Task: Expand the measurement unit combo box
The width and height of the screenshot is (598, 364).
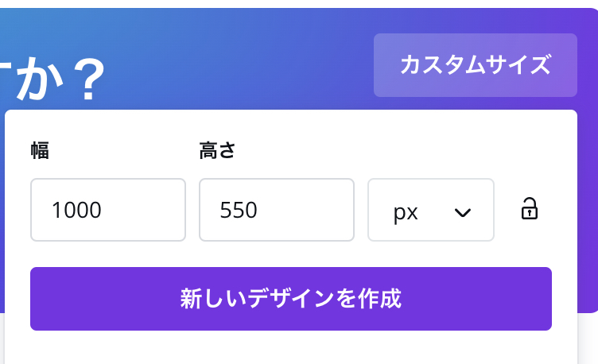Action: tap(430, 210)
